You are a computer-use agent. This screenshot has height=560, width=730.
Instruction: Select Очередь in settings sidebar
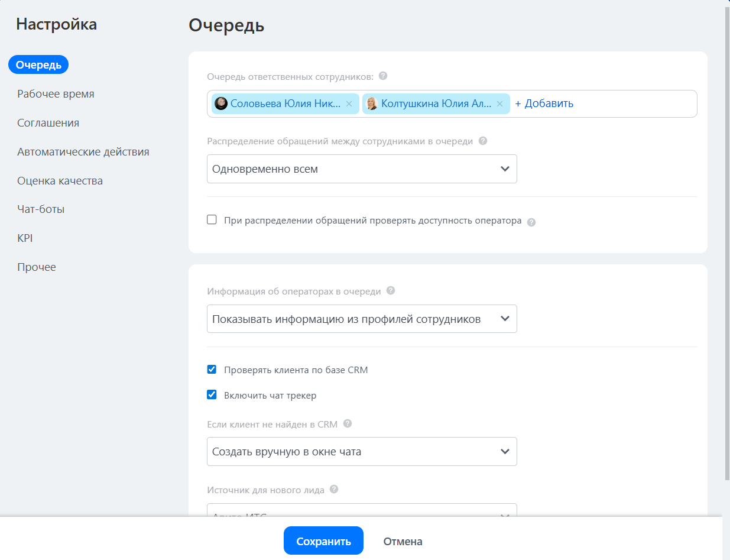point(38,64)
